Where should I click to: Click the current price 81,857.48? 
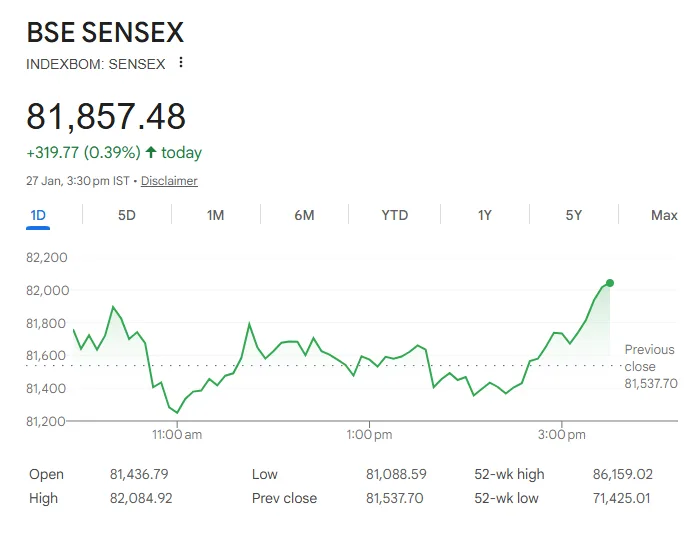click(x=106, y=117)
